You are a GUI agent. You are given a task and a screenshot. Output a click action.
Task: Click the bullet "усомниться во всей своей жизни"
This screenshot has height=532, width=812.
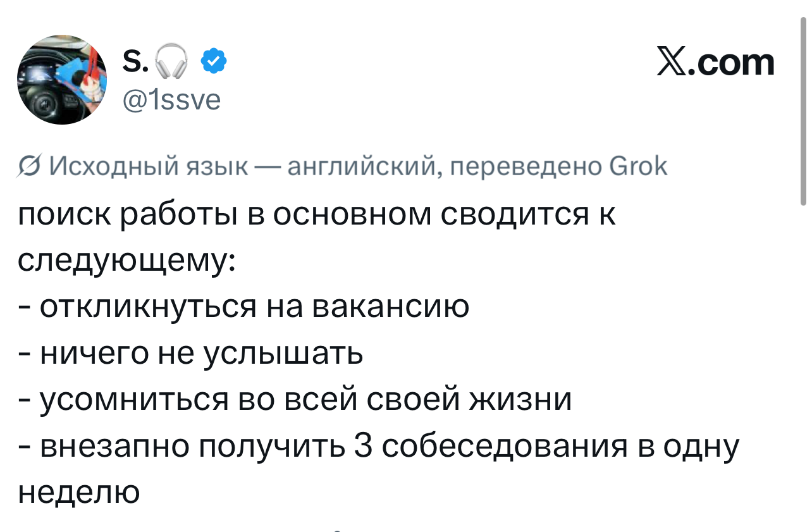pyautogui.click(x=305, y=399)
